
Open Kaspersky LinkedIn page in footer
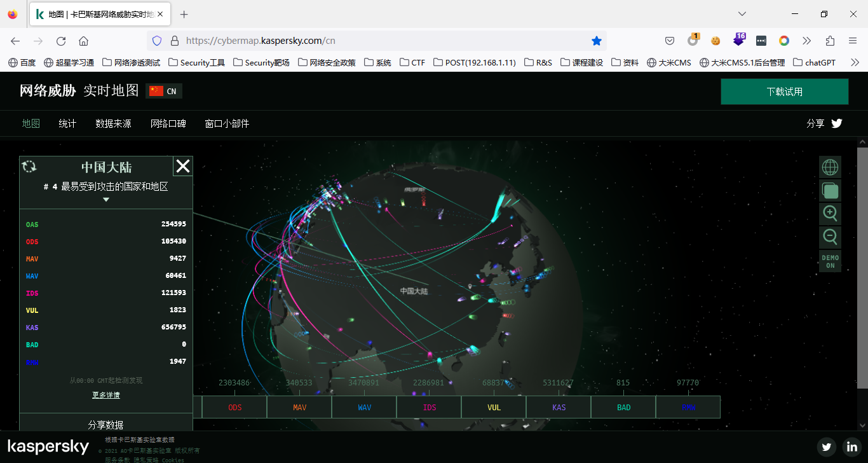click(851, 446)
